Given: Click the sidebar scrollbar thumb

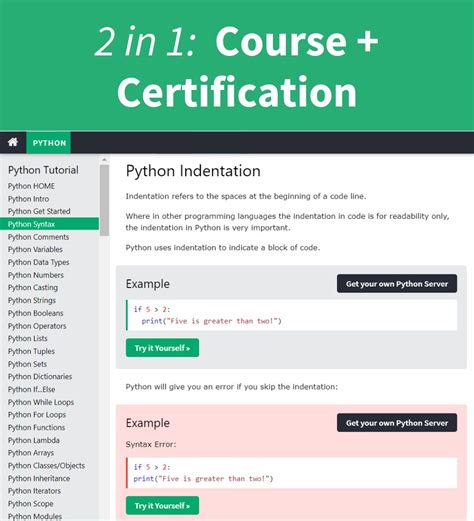Looking at the screenshot, I should pyautogui.click(x=104, y=200).
